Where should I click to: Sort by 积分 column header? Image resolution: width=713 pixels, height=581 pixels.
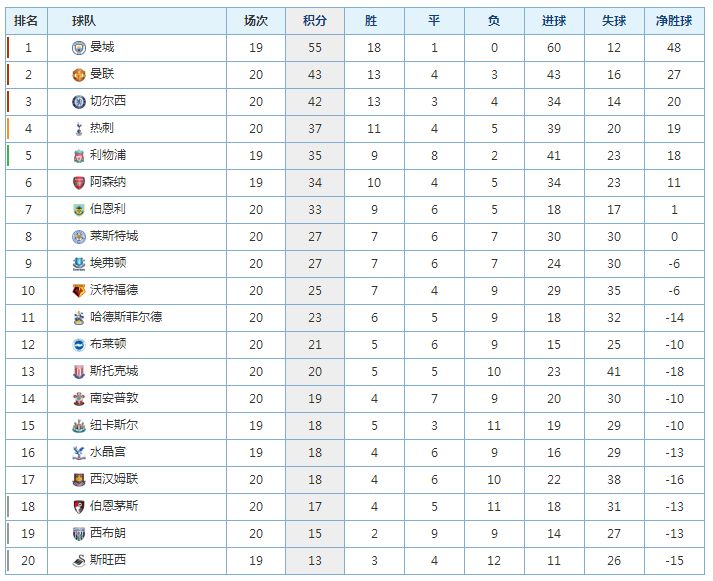tap(315, 20)
